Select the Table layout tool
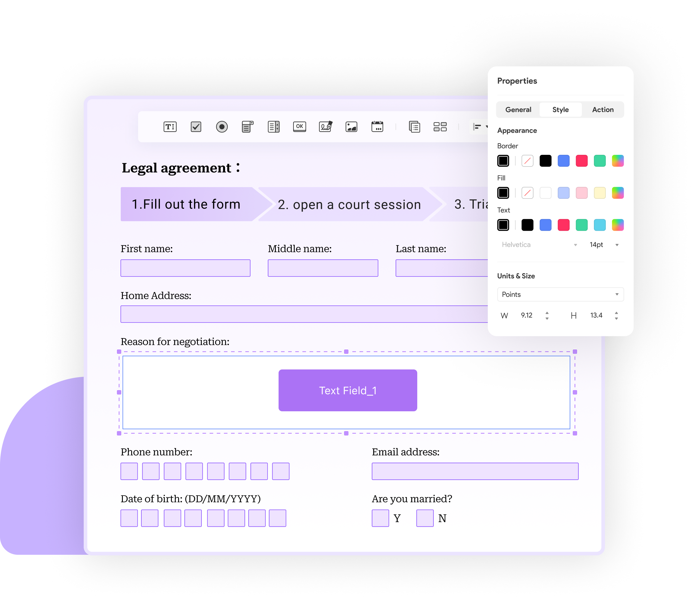Viewport: 700px width, 602px height. (x=440, y=127)
